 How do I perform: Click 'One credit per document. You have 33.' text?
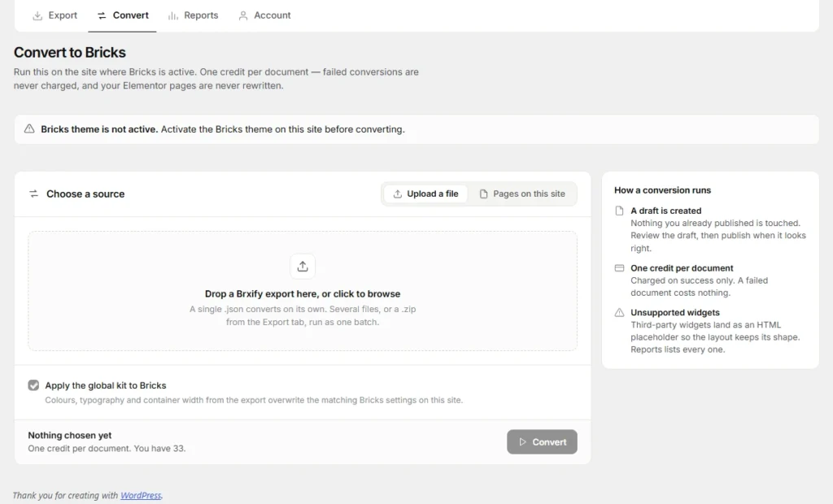(x=107, y=448)
